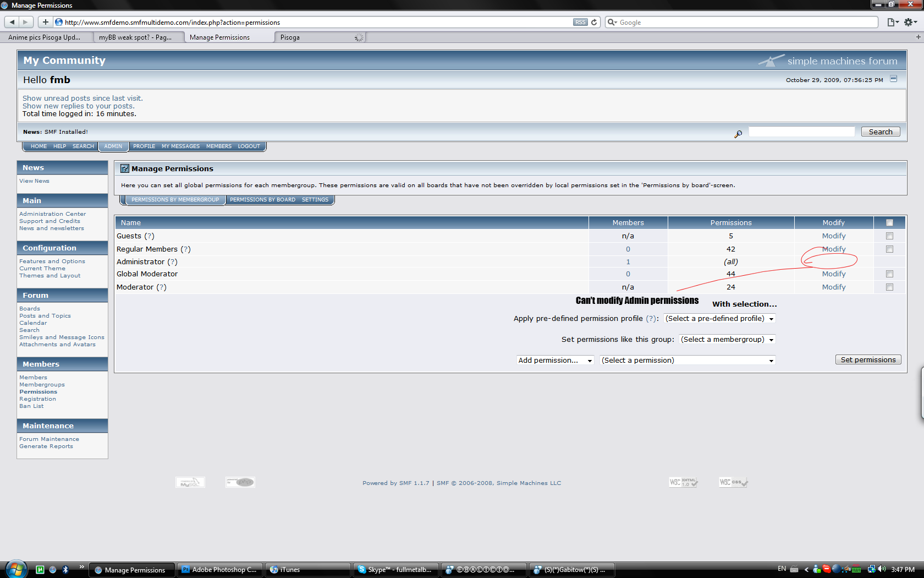
Task: Open Smileys and Message Icons link
Action: [x=62, y=337]
